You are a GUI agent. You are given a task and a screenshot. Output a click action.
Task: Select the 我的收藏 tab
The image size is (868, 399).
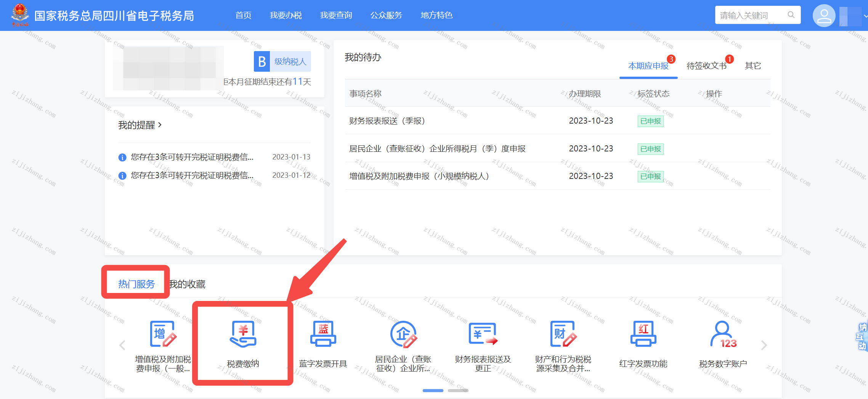pos(187,284)
